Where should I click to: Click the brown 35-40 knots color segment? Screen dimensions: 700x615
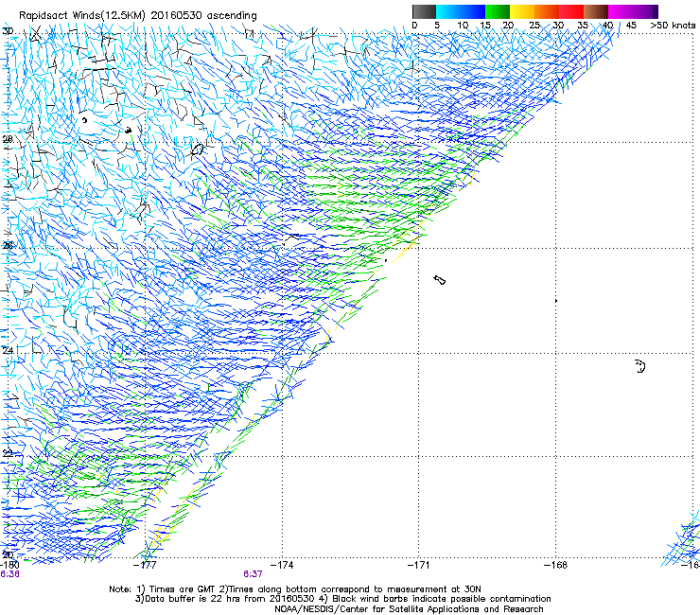tap(596, 11)
